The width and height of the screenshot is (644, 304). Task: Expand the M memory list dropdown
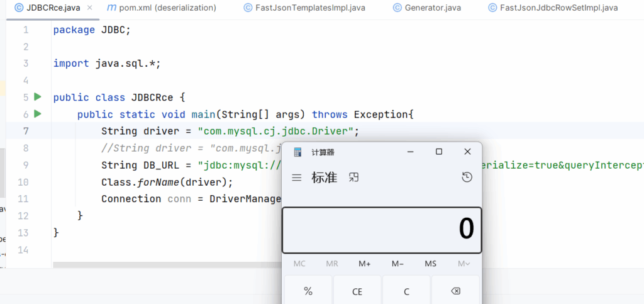pyautogui.click(x=464, y=264)
